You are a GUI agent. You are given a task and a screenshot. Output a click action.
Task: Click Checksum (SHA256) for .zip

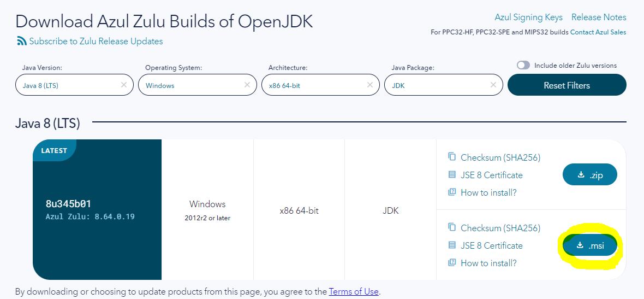(500, 157)
